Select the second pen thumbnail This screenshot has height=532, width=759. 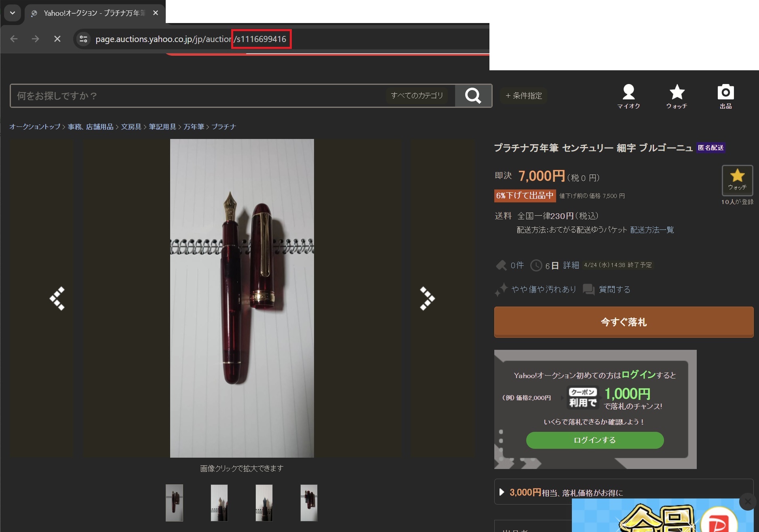(219, 503)
